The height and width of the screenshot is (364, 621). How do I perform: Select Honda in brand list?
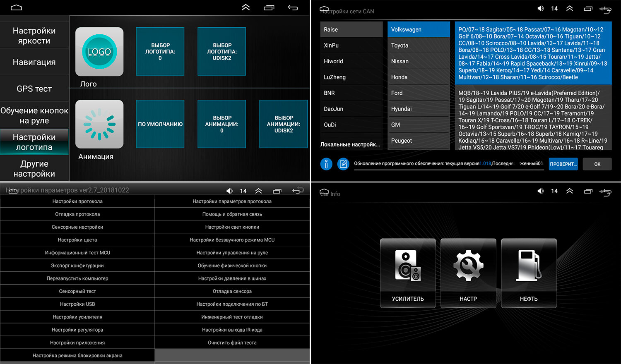click(x=419, y=77)
